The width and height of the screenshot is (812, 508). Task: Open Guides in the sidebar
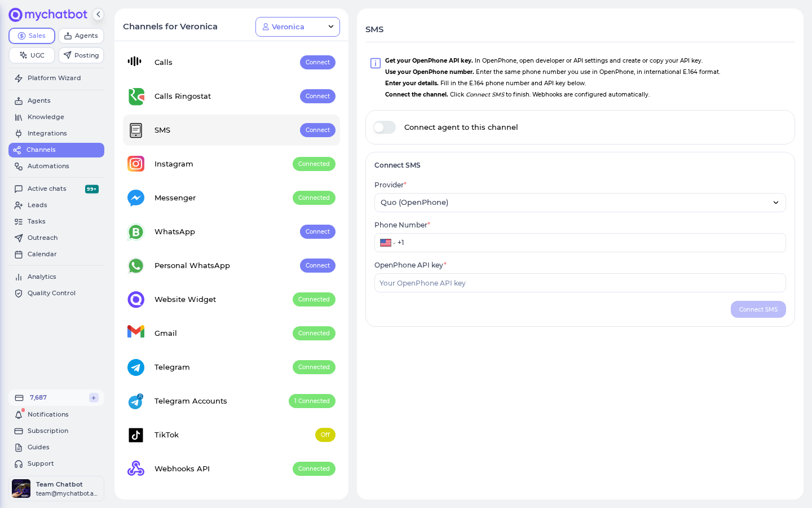click(56, 448)
